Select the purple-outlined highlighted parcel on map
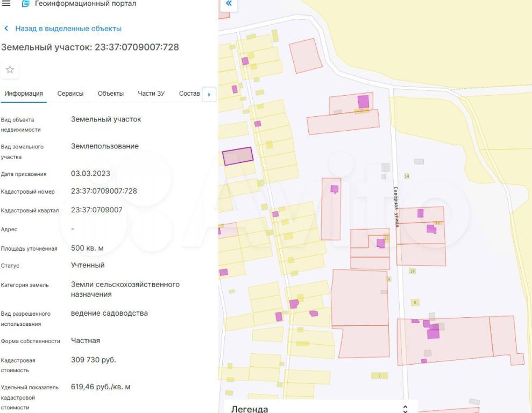The height and width of the screenshot is (413, 532). pyautogui.click(x=238, y=156)
